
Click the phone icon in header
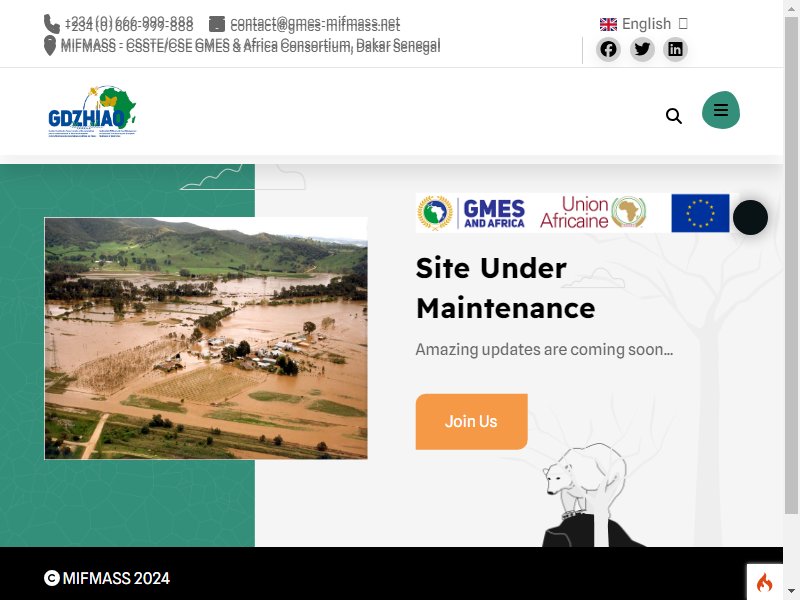pyautogui.click(x=52, y=24)
